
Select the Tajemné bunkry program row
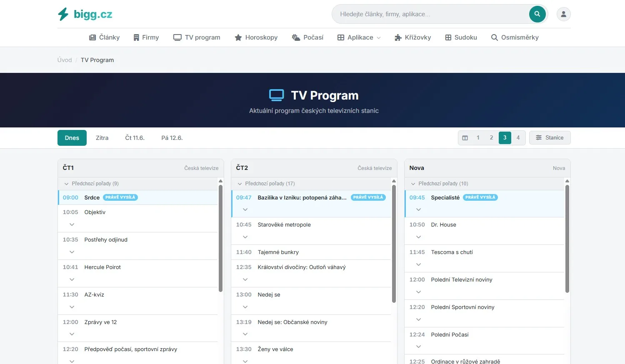click(311, 252)
